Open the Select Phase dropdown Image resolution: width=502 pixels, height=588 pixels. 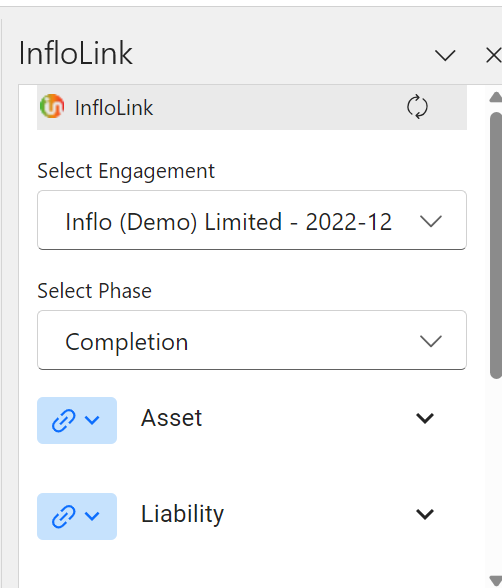[x=252, y=340]
